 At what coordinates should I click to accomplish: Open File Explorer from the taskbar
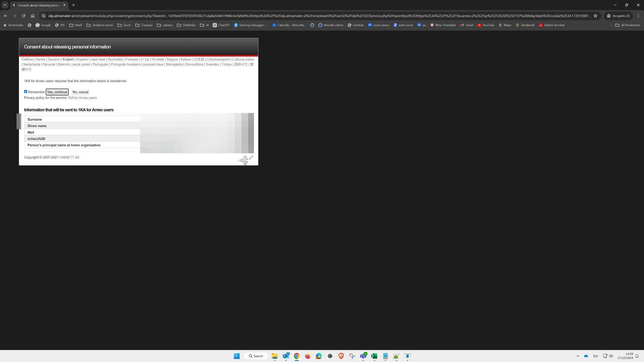[x=274, y=356]
